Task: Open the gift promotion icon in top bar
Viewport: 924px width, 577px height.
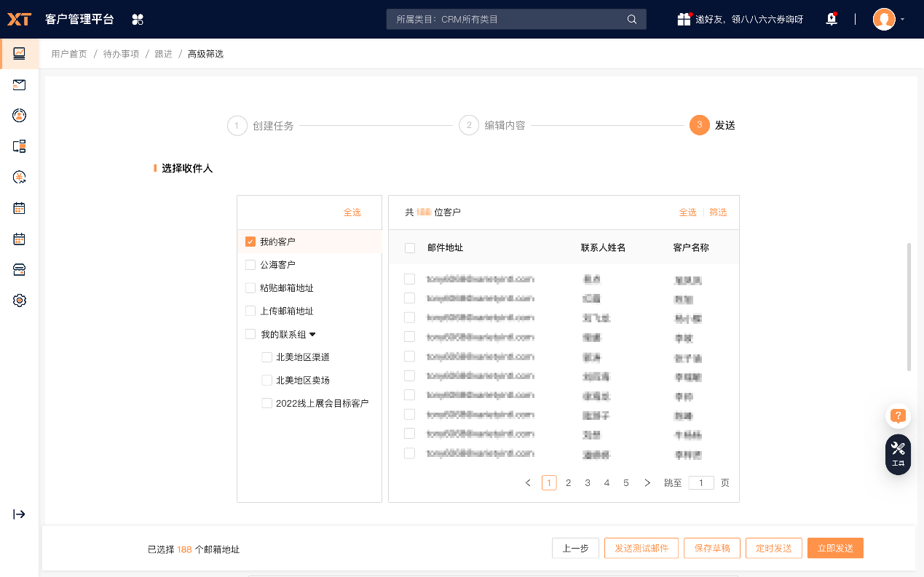Action: [684, 19]
